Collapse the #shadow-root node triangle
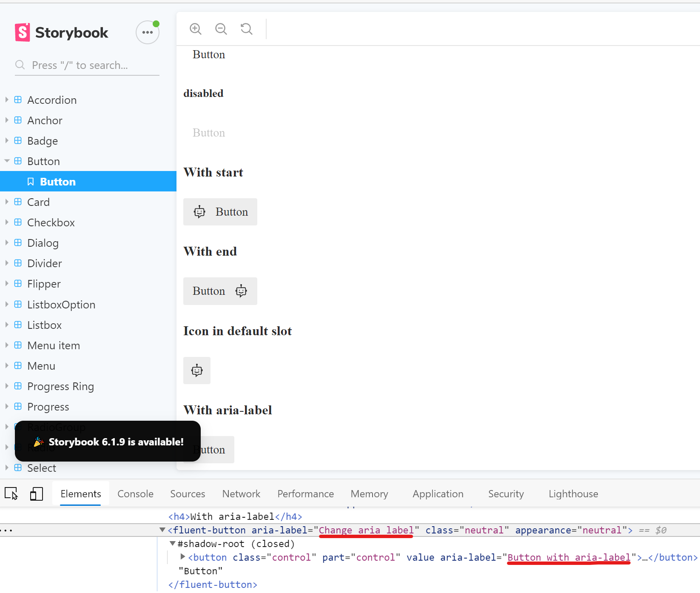The image size is (700, 593). click(172, 544)
